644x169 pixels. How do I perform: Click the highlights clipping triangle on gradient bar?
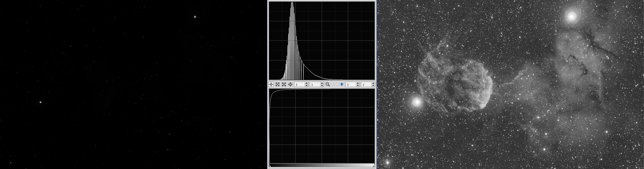[x=374, y=166]
